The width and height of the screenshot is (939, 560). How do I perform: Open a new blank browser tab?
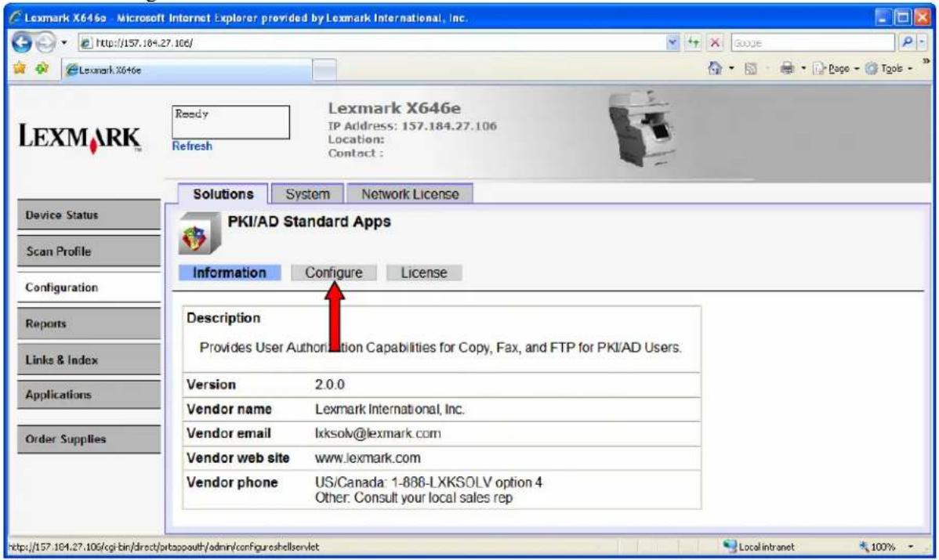324,70
